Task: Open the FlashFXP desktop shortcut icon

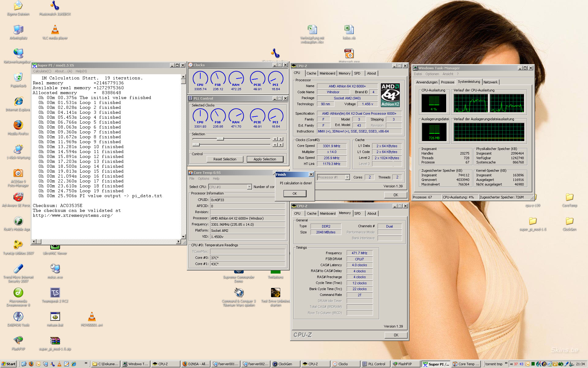Action: point(18,343)
